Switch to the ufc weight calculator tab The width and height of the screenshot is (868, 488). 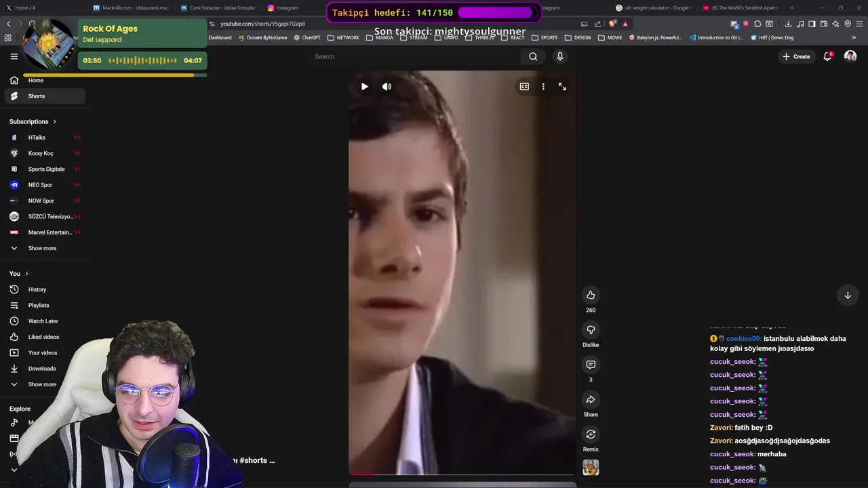[x=654, y=8]
